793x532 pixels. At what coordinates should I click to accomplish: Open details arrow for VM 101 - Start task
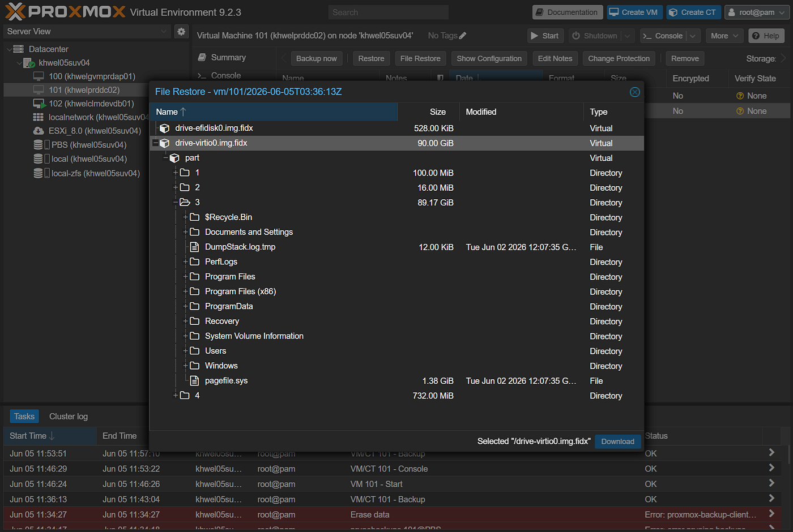point(771,483)
